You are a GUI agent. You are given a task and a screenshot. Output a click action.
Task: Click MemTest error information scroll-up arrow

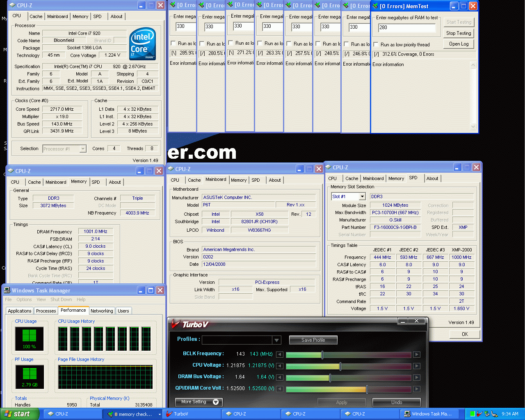pyautogui.click(x=473, y=65)
